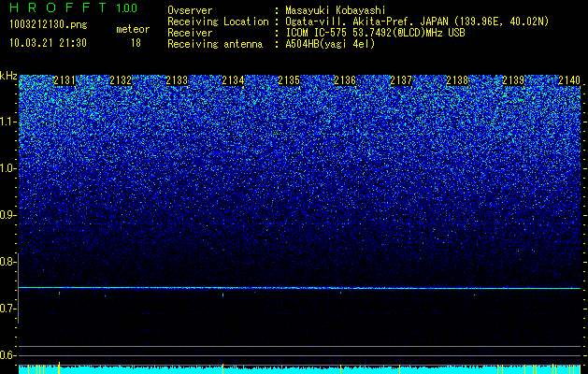This screenshot has height=374, width=588.
Task: Click the 2138 time marker
Action: coord(457,80)
